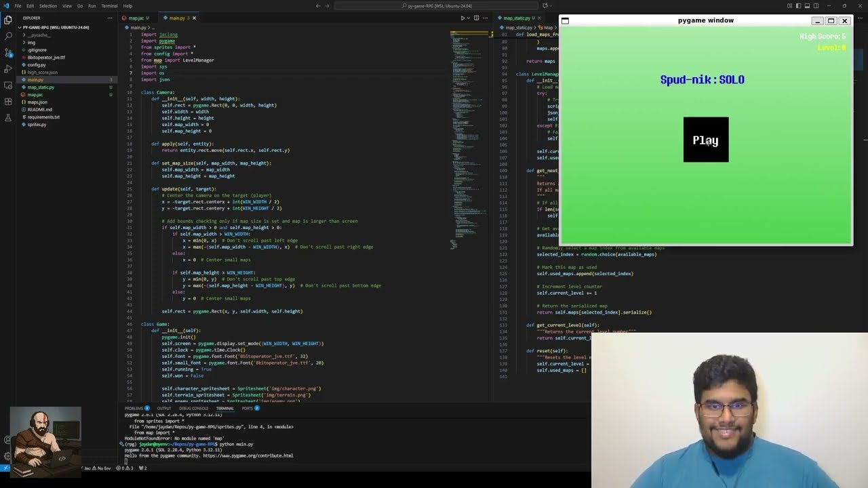
Task: Click the VS Code logo icon
Action: click(x=6, y=5)
